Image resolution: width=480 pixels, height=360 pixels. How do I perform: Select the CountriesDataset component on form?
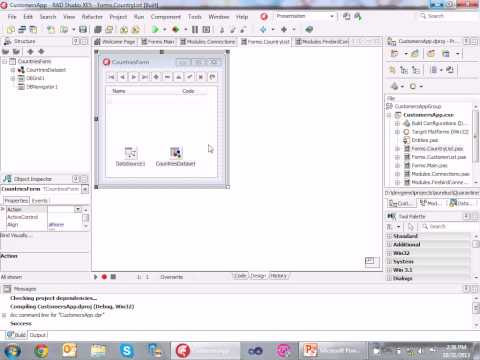pyautogui.click(x=176, y=157)
